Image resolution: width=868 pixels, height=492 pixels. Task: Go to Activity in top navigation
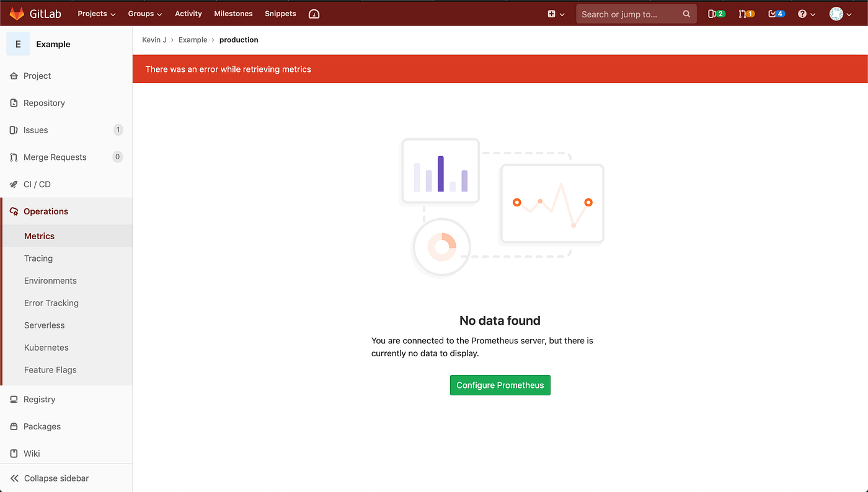(x=188, y=14)
